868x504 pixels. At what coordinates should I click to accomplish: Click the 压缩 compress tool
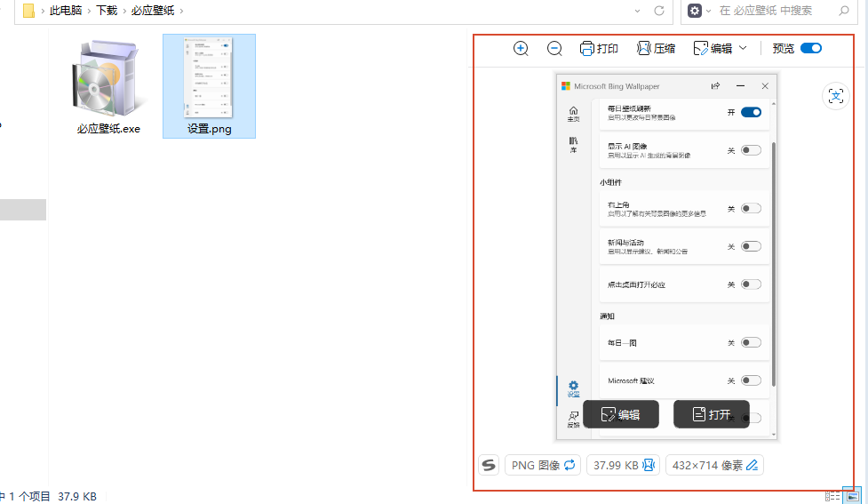[x=656, y=48]
